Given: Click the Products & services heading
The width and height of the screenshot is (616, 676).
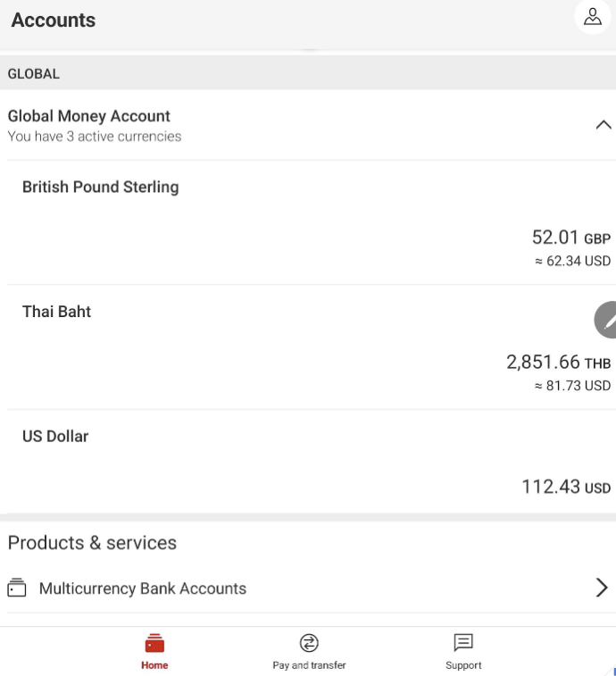Looking at the screenshot, I should (93, 543).
